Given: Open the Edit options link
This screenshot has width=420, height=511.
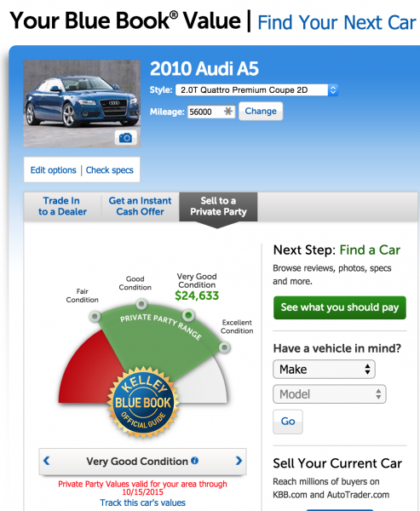Looking at the screenshot, I should pyautogui.click(x=53, y=170).
